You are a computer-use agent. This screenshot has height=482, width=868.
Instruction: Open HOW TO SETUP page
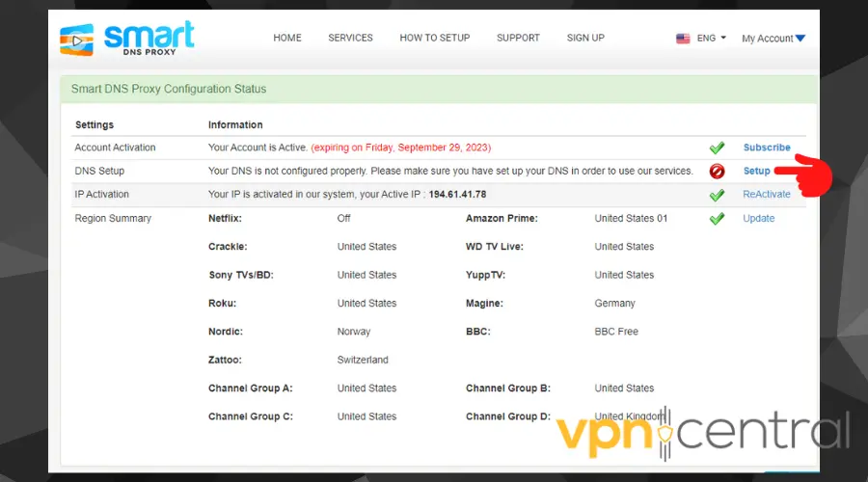tap(435, 38)
